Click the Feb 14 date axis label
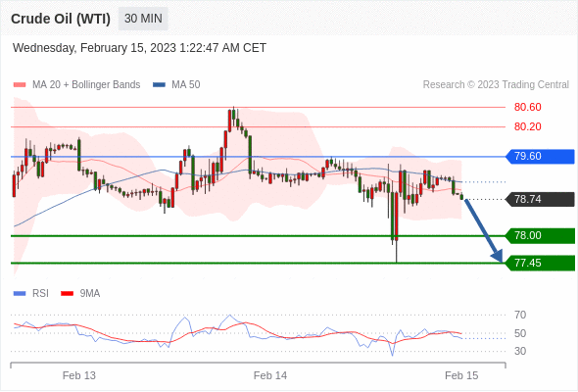 [270, 375]
